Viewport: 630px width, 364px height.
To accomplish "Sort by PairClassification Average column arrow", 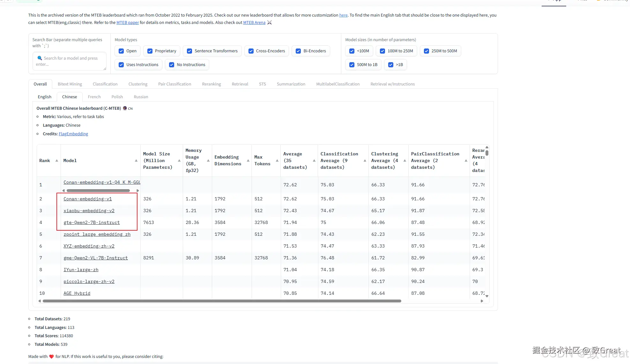I will [466, 160].
